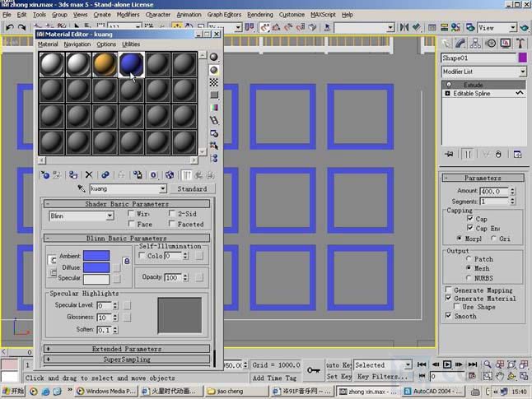Collapse Extrude Parameters rollout
This screenshot has height=399, width=532.
pos(483,178)
